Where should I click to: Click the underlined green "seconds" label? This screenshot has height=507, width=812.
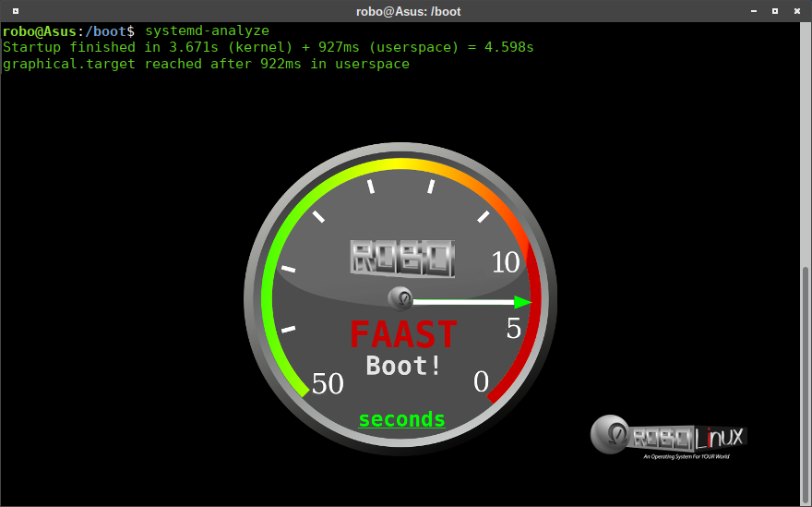(x=401, y=419)
